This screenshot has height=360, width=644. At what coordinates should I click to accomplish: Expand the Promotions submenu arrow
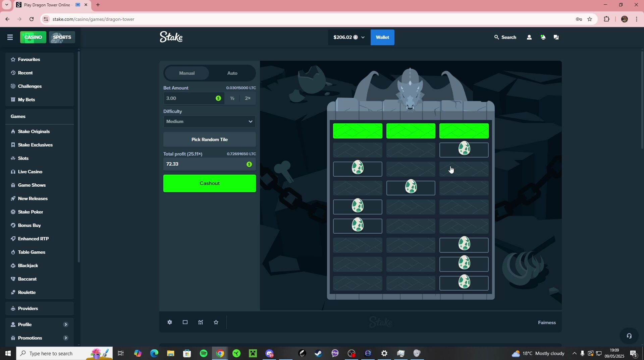coord(66,338)
